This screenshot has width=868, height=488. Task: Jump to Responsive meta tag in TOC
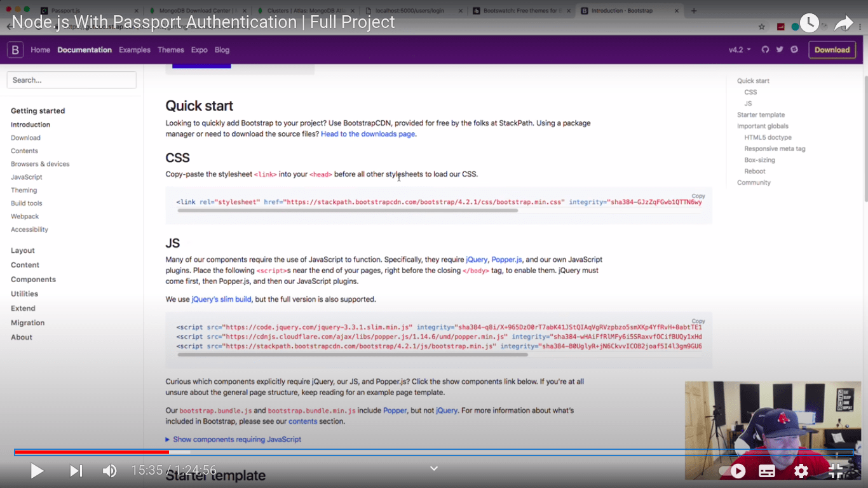coord(775,149)
